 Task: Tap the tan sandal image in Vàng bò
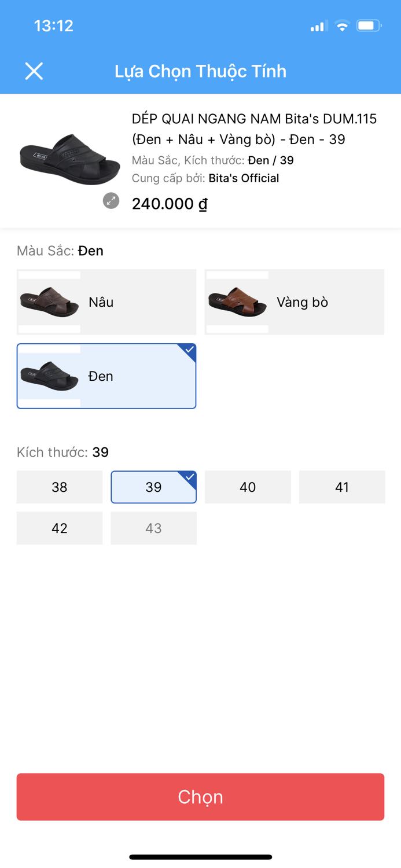(x=237, y=302)
